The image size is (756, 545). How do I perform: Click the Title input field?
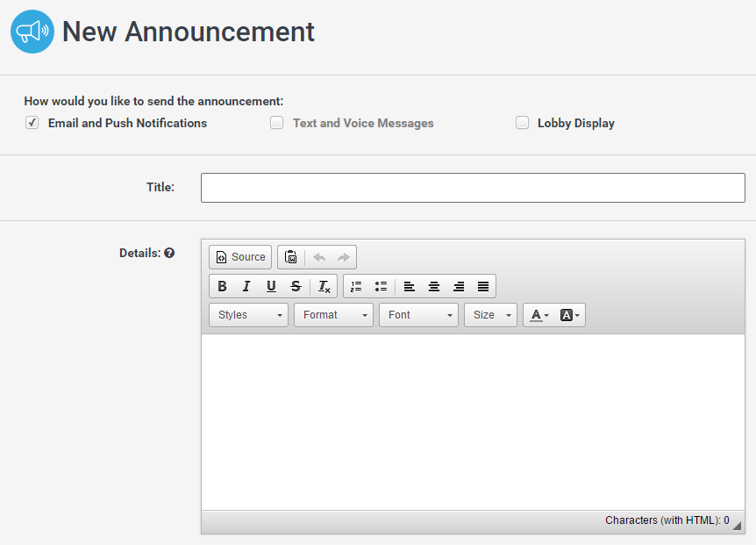click(x=473, y=188)
